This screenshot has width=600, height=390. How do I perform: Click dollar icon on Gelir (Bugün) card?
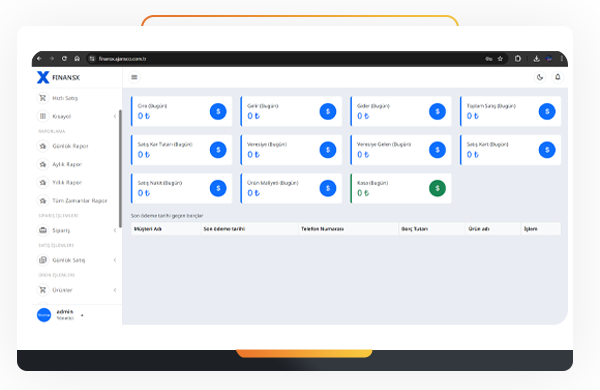pyautogui.click(x=328, y=111)
